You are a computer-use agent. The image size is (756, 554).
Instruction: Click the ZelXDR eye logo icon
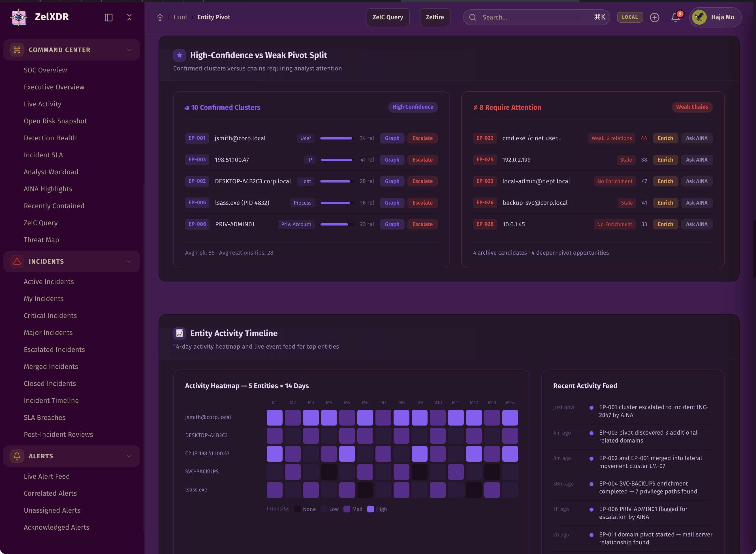click(19, 17)
